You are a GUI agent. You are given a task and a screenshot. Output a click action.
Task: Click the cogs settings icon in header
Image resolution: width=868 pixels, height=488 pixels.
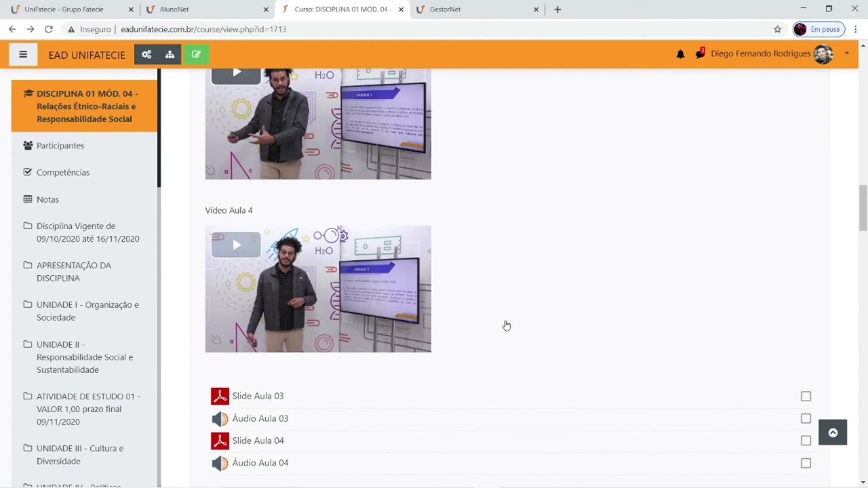[146, 54]
